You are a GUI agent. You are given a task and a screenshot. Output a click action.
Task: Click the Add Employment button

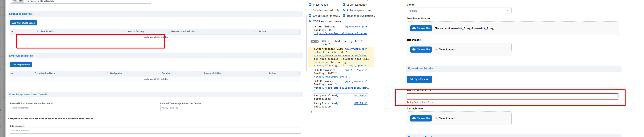pos(21,65)
